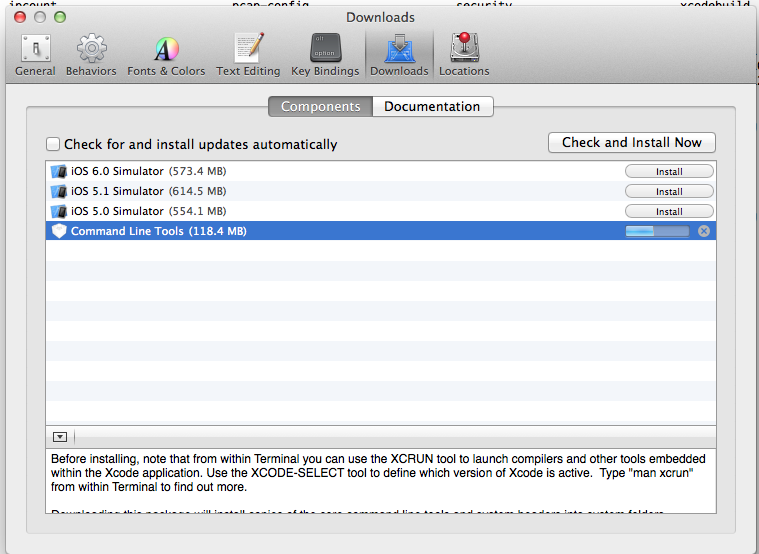Select the iOS 5.0 Simulator row
The height and width of the screenshot is (554, 759).
(x=381, y=211)
